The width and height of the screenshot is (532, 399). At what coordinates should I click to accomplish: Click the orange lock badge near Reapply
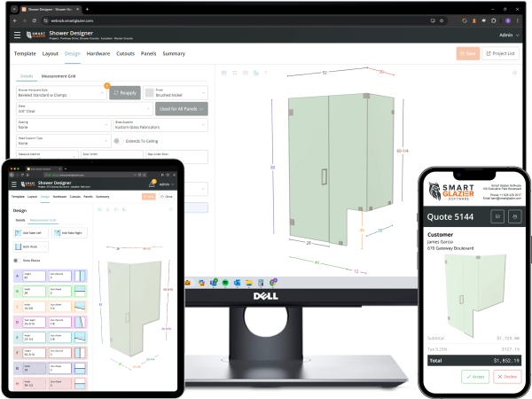[x=107, y=85]
